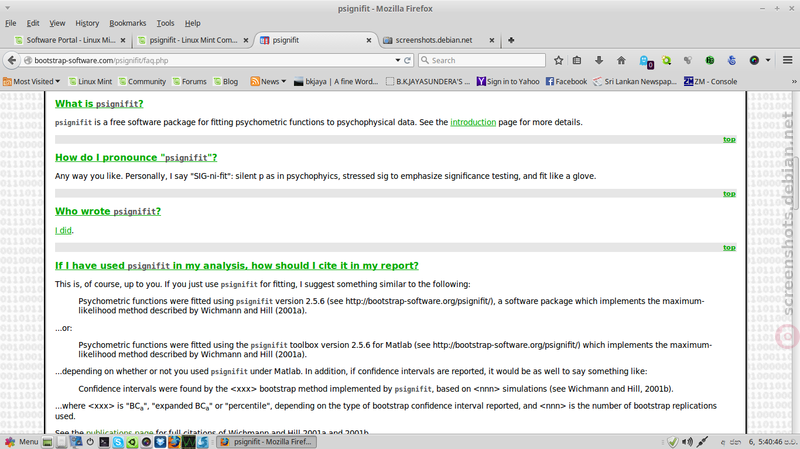
Task: Click the blue swirl extension icon
Action: [x=732, y=60]
